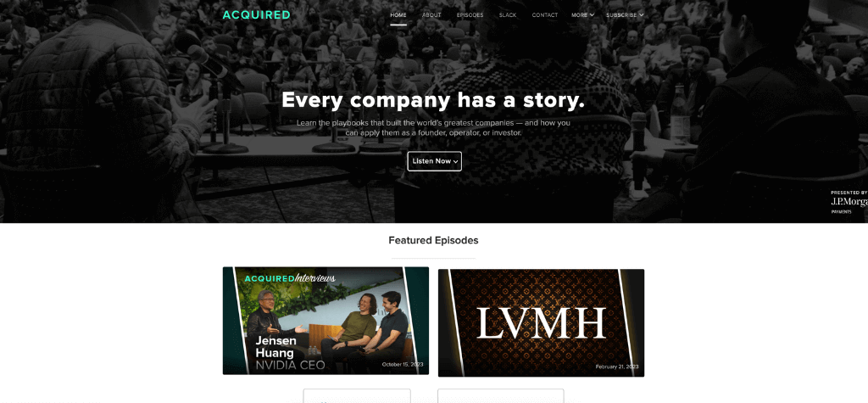
Task: Go to the HOME nav item
Action: tap(398, 15)
